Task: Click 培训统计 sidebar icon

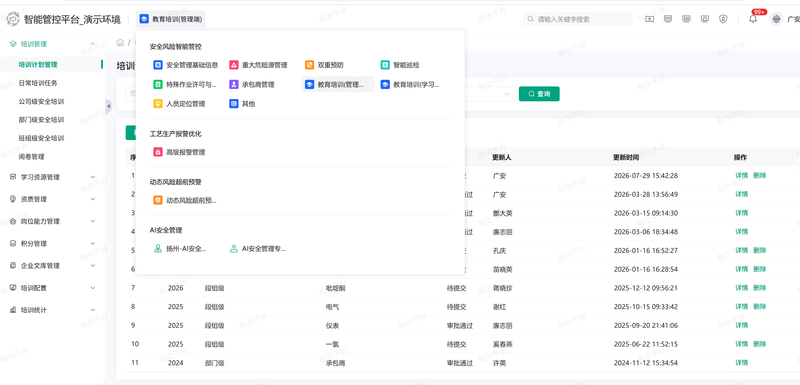Action: [13, 310]
